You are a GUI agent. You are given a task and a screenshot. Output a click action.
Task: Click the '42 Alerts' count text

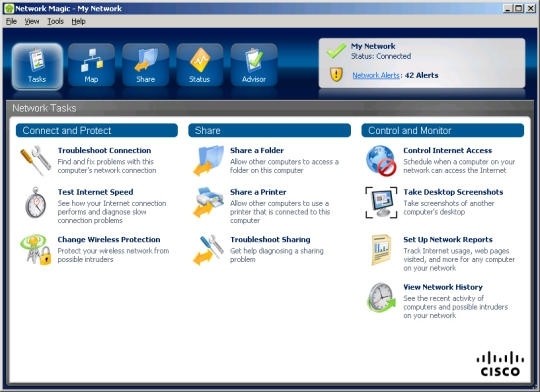(422, 75)
